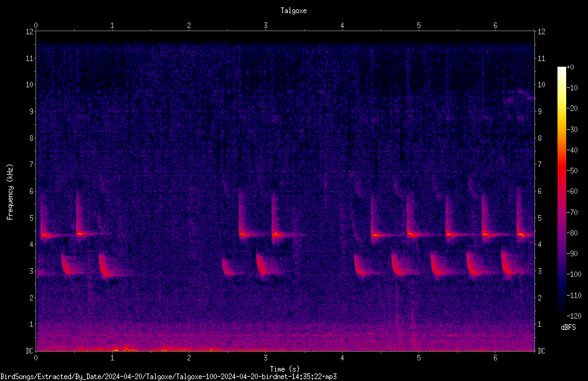Image resolution: width=588 pixels, height=381 pixels.
Task: Click the yellow region near -20 on color bar
Action: [561, 109]
